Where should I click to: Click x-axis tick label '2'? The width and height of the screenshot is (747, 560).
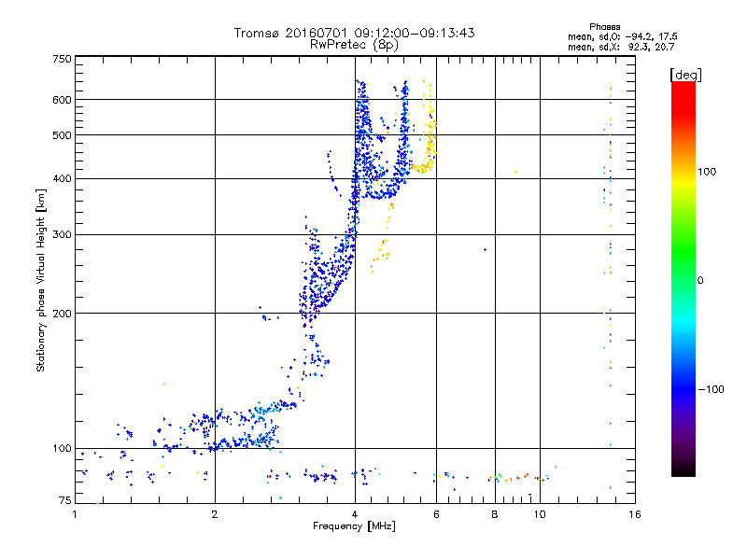click(x=215, y=514)
